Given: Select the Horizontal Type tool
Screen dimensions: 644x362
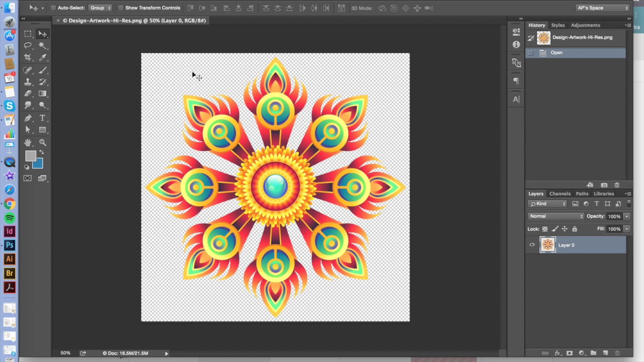Looking at the screenshot, I should pos(43,118).
